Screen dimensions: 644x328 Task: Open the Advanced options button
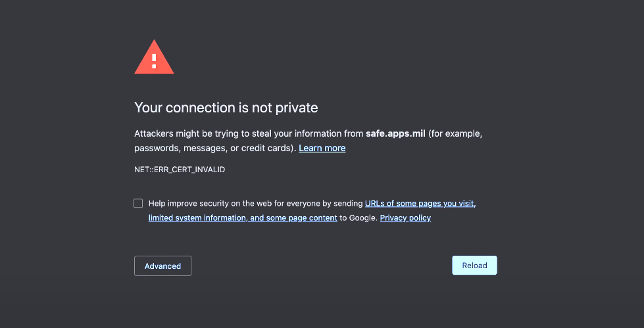162,266
